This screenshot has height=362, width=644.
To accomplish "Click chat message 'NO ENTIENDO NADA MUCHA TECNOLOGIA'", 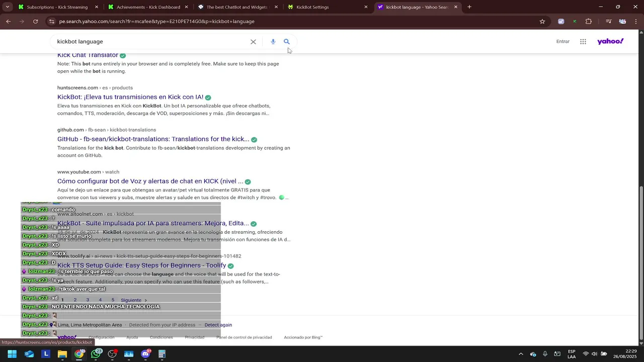I will [x=106, y=307].
